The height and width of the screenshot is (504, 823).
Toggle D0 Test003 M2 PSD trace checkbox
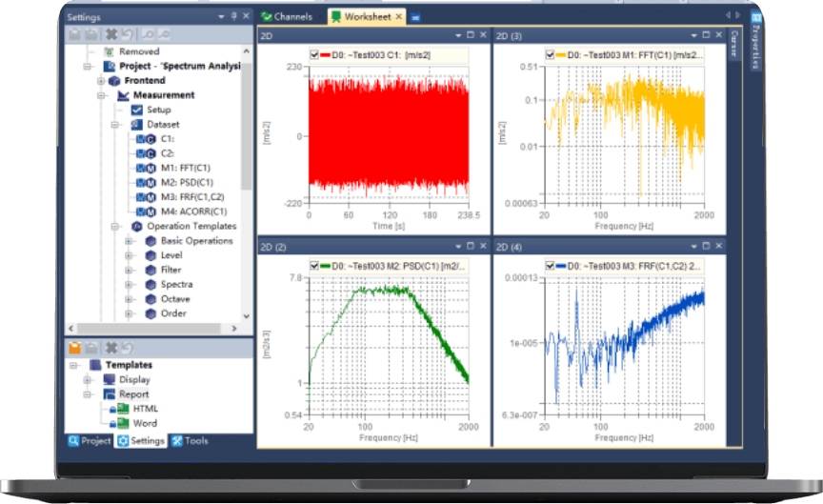point(314,266)
